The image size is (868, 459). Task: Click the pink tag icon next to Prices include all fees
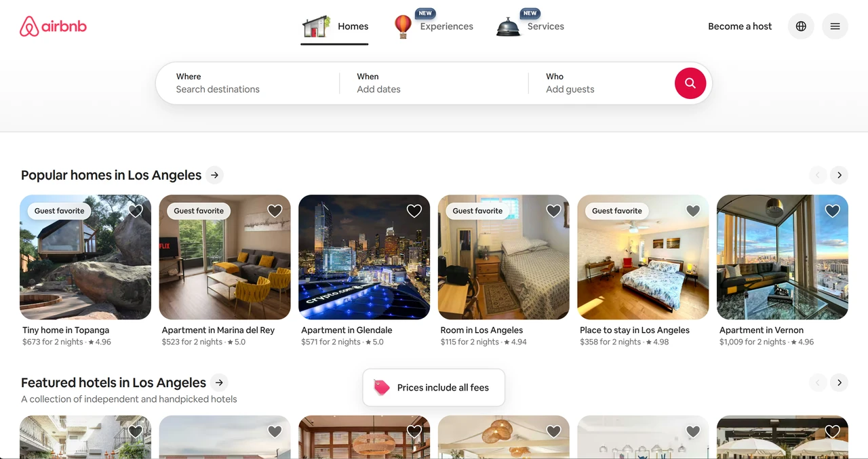pos(381,387)
